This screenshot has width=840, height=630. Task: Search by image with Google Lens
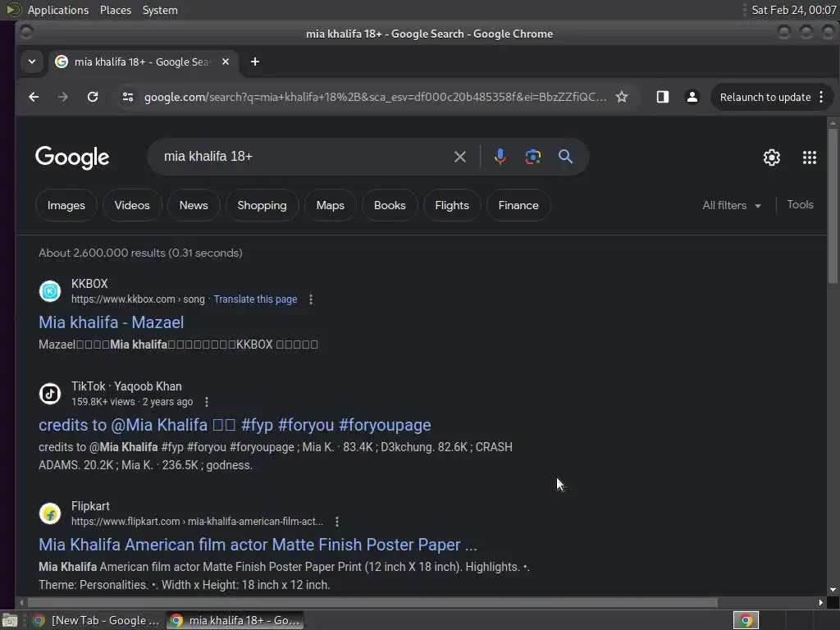[532, 157]
